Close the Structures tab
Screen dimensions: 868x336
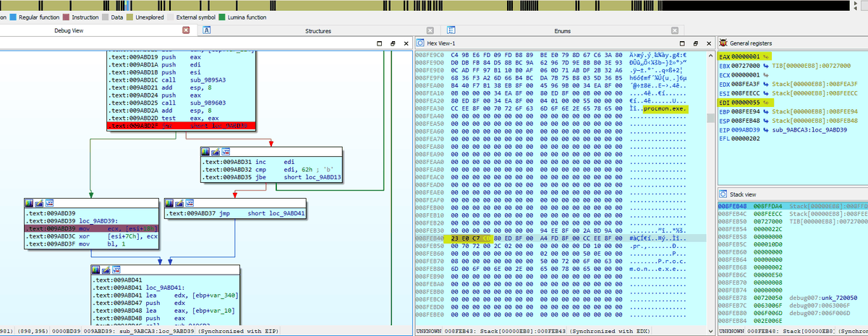[432, 30]
